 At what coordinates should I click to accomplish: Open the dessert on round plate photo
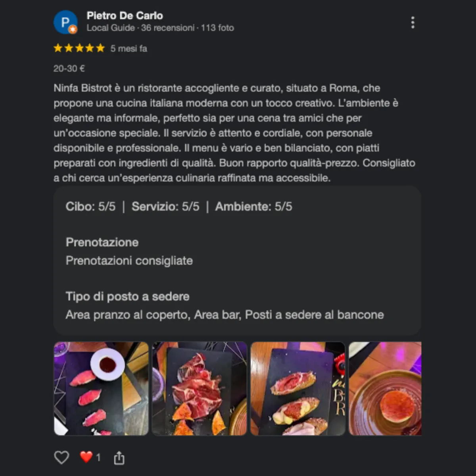coord(385,389)
